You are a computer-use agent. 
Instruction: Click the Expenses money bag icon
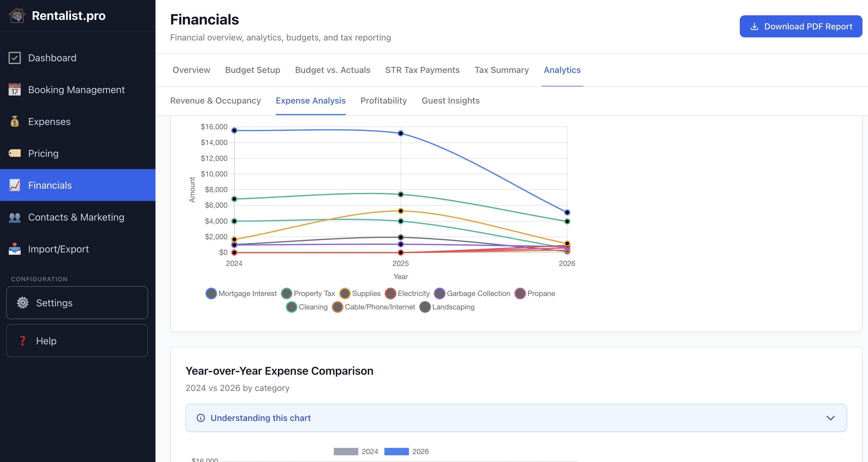tap(14, 121)
